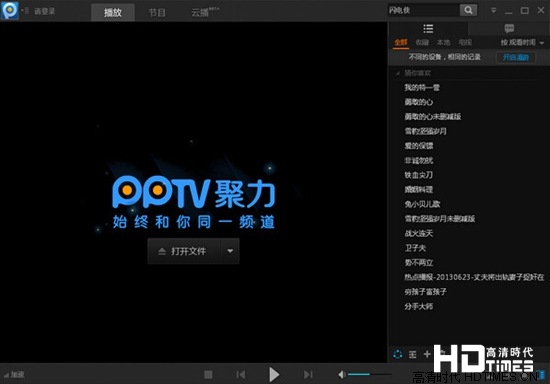This screenshot has height=384, width=550.
Task: Stop playback with the square button
Action: [208, 375]
